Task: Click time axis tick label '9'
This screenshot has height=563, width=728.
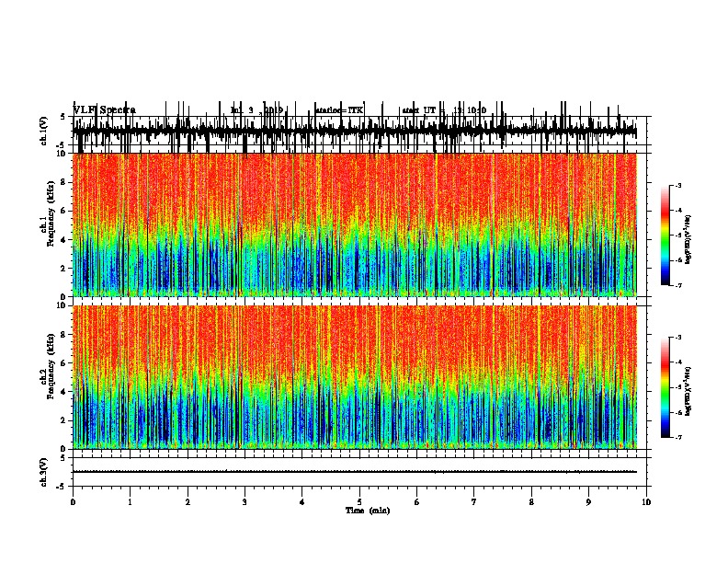Action: 588,502
